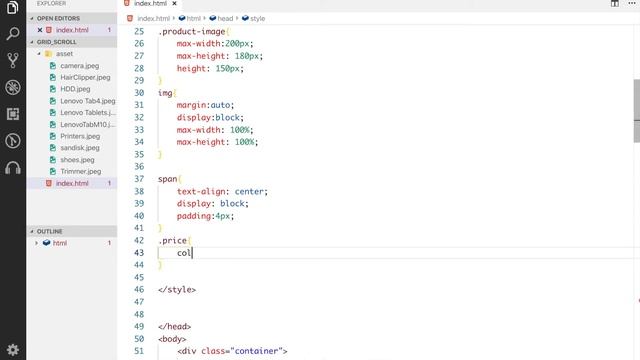Click the display:block line under img
Viewport: 640px width, 360px height.
pyautogui.click(x=210, y=118)
